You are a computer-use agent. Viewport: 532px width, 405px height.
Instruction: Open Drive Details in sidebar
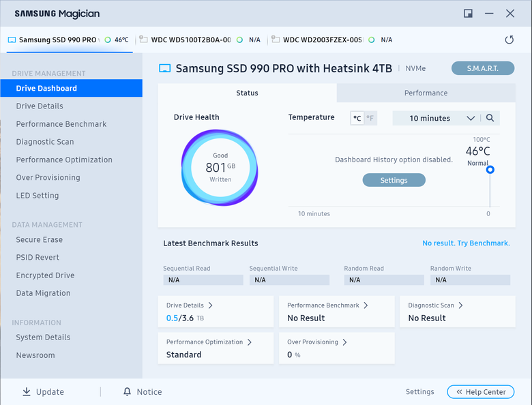[40, 106]
